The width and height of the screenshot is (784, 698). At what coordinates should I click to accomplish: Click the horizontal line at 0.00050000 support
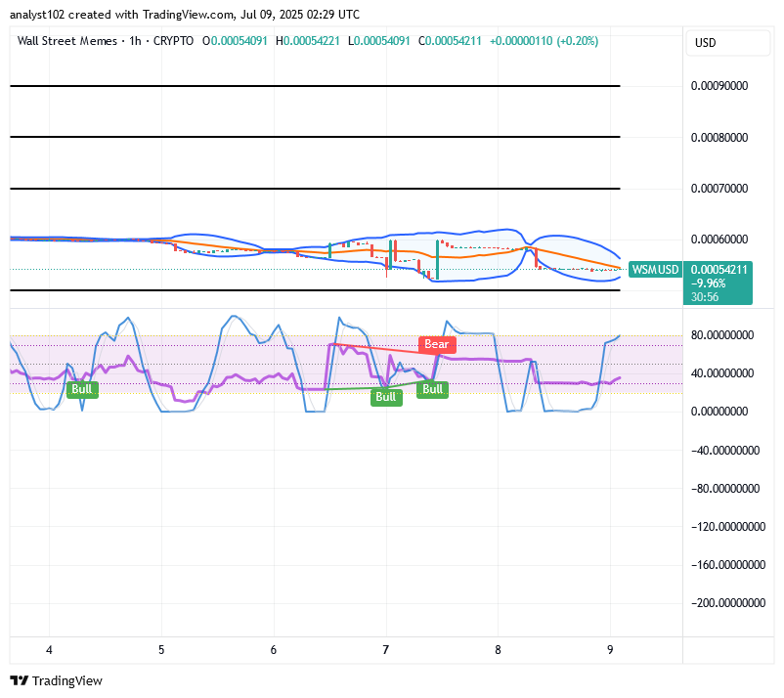pyautogui.click(x=315, y=290)
